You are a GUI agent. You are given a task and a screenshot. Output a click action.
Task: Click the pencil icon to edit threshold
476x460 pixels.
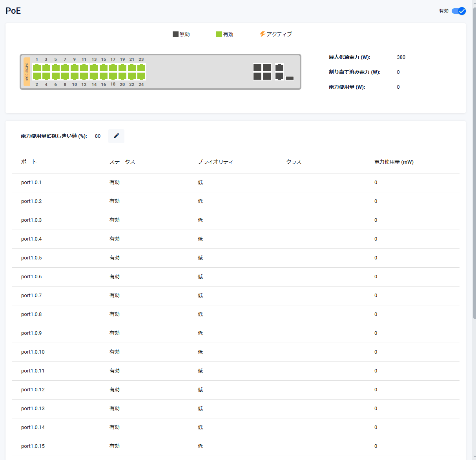point(116,136)
